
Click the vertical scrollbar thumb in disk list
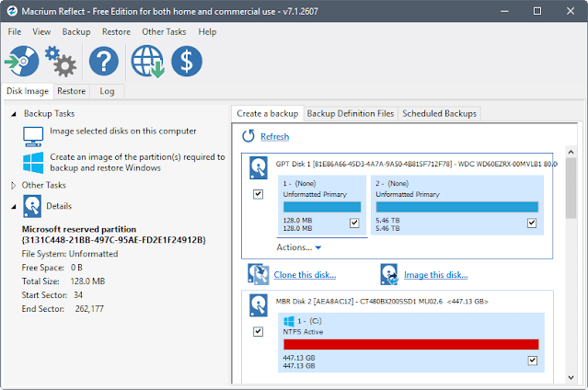tap(571, 188)
